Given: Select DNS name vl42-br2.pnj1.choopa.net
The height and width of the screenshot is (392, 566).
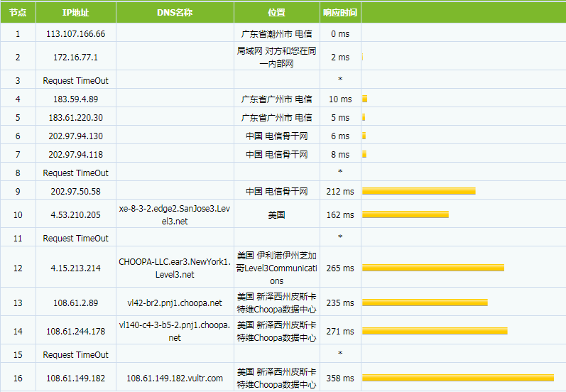Looking at the screenshot, I should (x=175, y=303).
